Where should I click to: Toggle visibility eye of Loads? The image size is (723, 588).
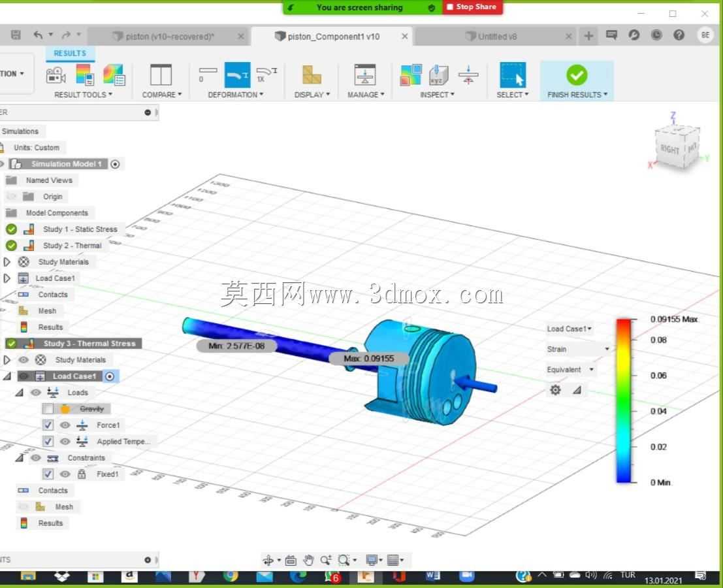pyautogui.click(x=35, y=393)
